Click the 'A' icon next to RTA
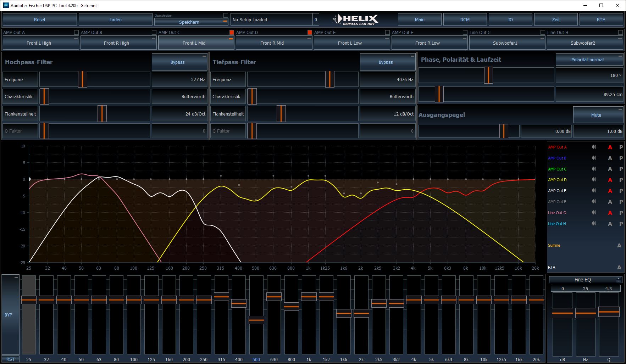The height and width of the screenshot is (364, 626). 619,268
